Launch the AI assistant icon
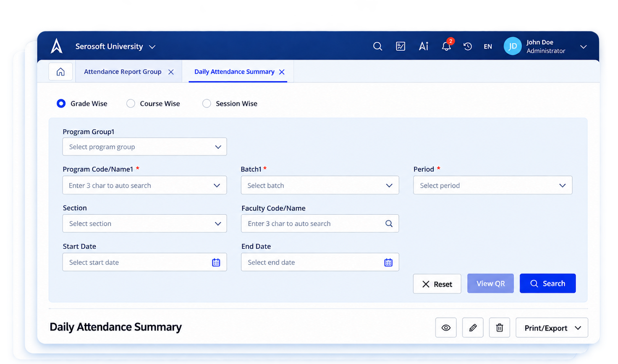This screenshot has width=618, height=364. click(424, 46)
